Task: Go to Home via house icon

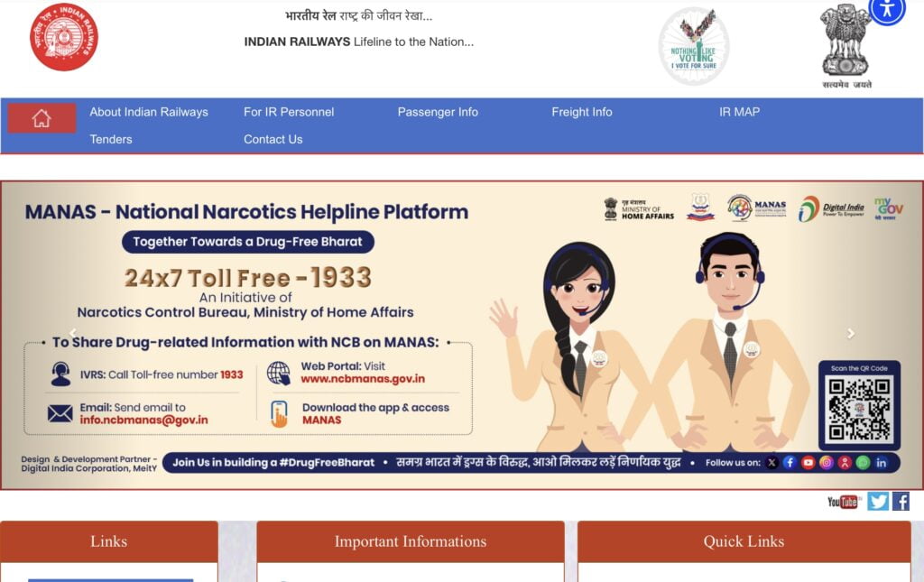Action: (42, 118)
